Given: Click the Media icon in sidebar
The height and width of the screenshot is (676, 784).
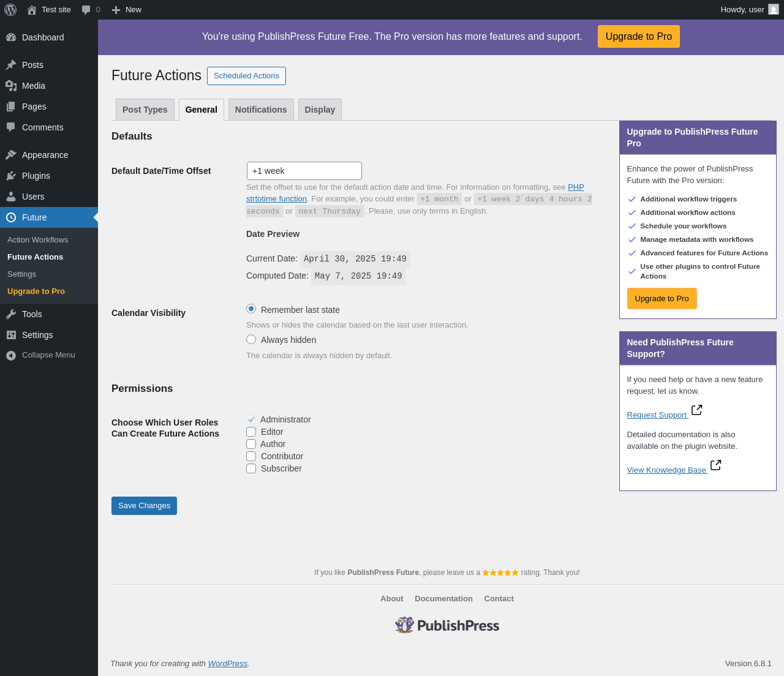Looking at the screenshot, I should (x=11, y=86).
